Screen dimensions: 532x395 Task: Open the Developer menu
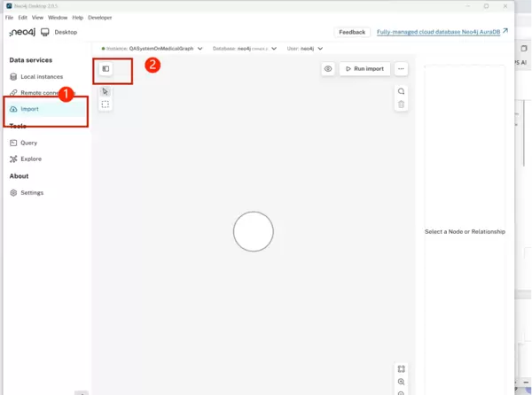click(x=102, y=18)
